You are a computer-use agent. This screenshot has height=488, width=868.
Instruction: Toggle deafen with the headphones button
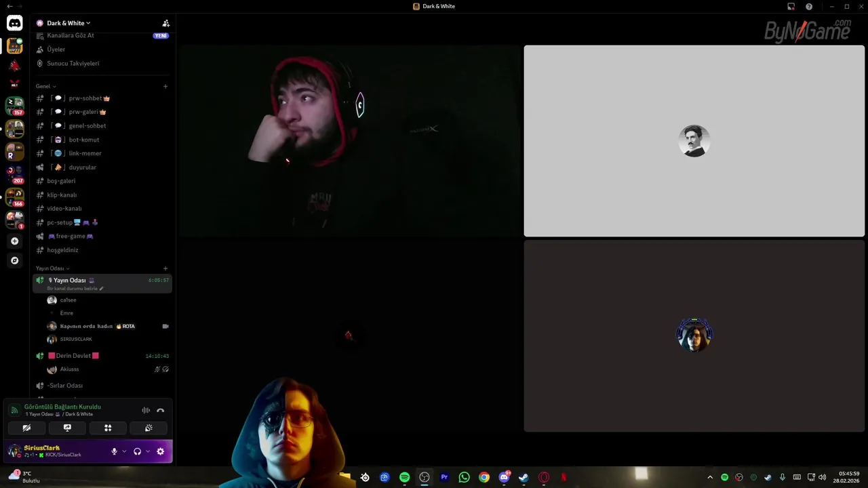pos(137,451)
